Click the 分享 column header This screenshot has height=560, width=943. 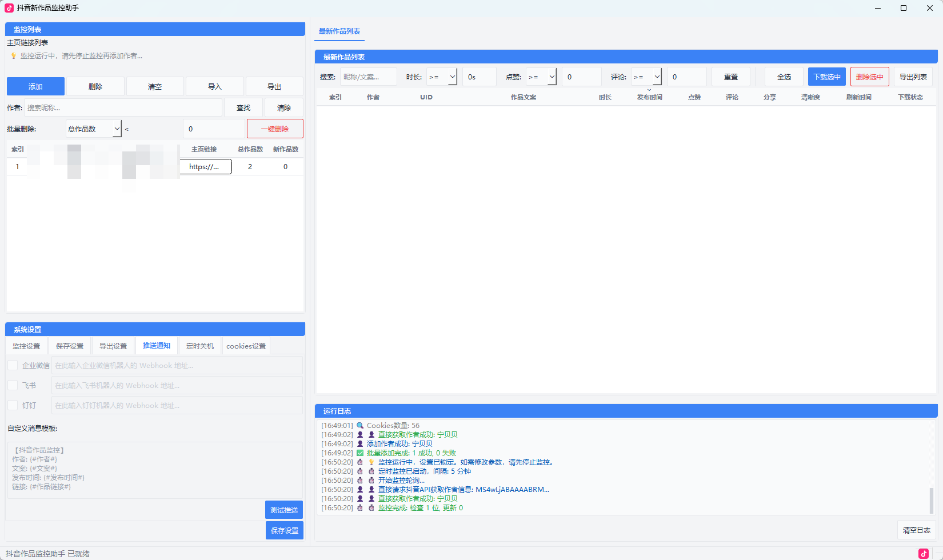point(770,97)
